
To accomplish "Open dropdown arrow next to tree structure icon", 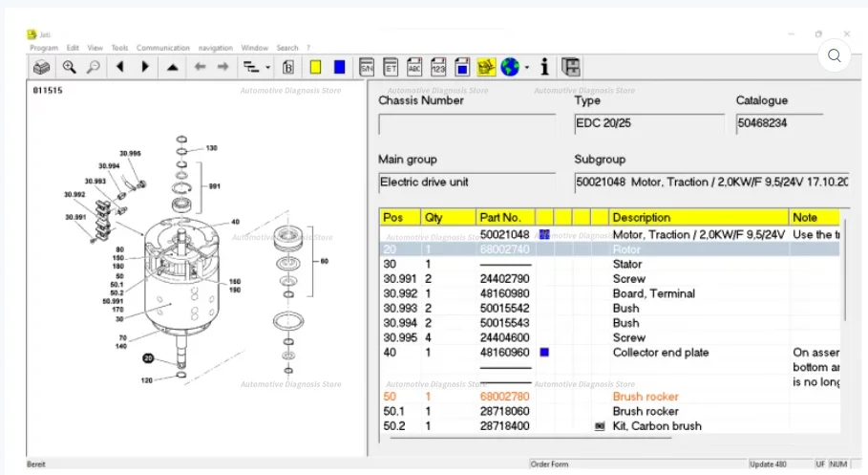I will (x=268, y=68).
